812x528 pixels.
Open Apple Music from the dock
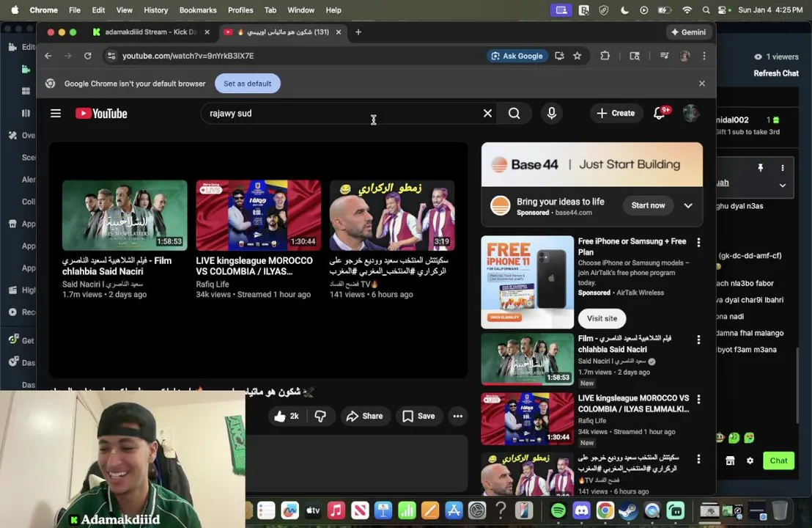(336, 511)
